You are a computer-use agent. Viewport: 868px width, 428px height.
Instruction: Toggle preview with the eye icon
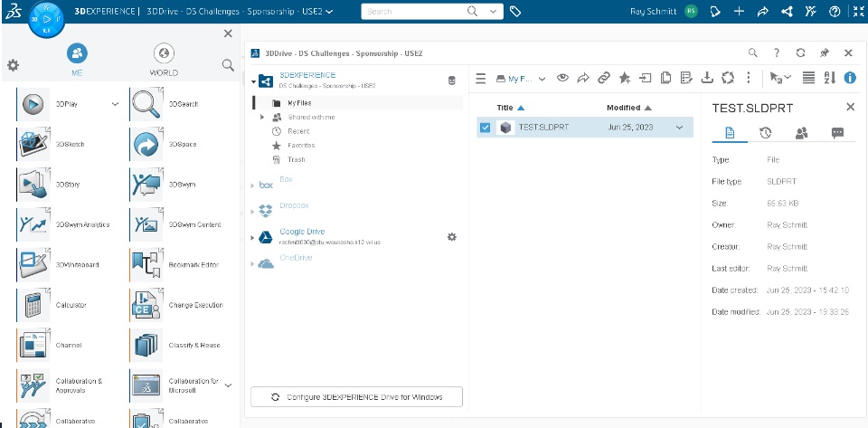pos(562,78)
